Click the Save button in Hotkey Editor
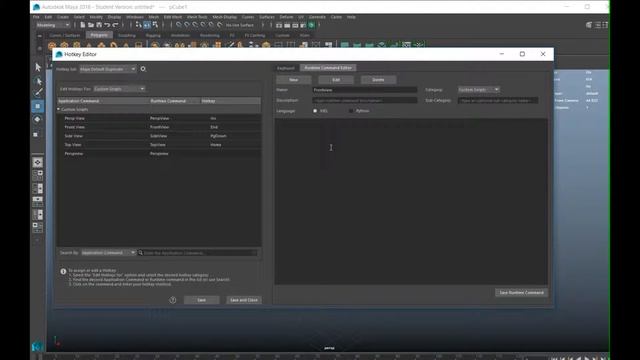The image size is (640, 360). (202, 300)
